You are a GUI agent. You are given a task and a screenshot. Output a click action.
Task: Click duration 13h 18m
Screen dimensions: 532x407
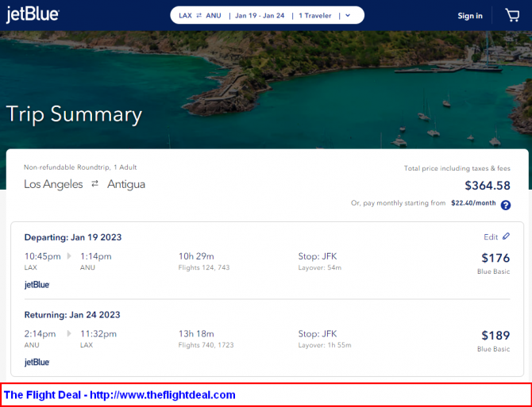[196, 334]
